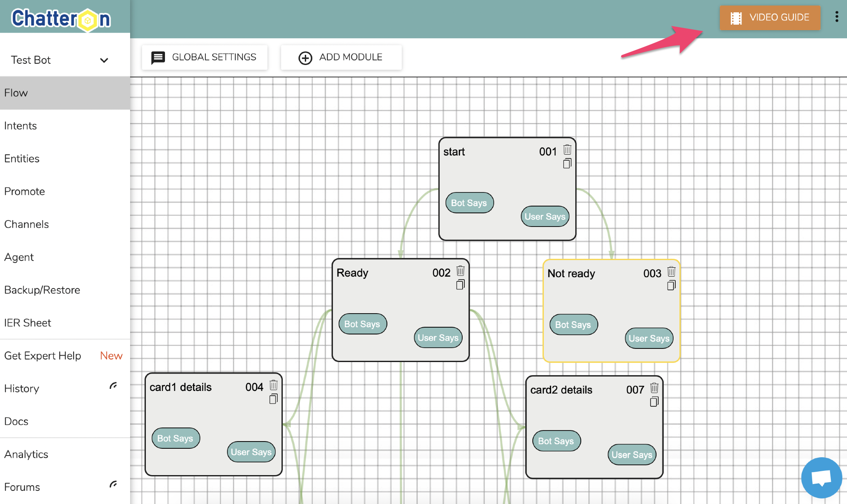Delete the Ready module with trash icon

tap(460, 271)
